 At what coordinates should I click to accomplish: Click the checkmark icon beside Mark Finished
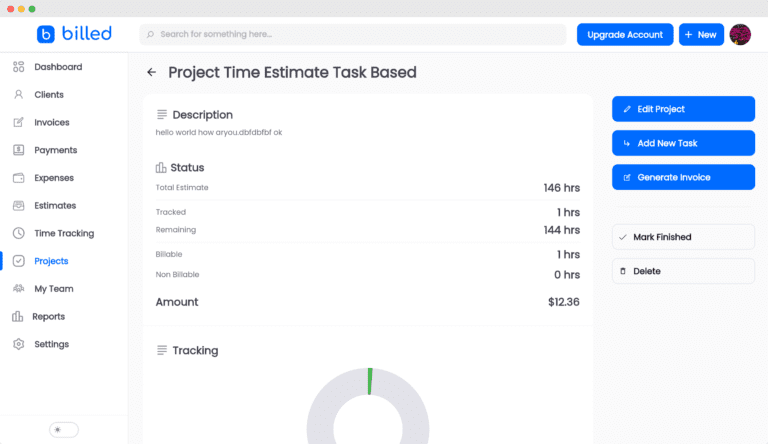pos(623,237)
